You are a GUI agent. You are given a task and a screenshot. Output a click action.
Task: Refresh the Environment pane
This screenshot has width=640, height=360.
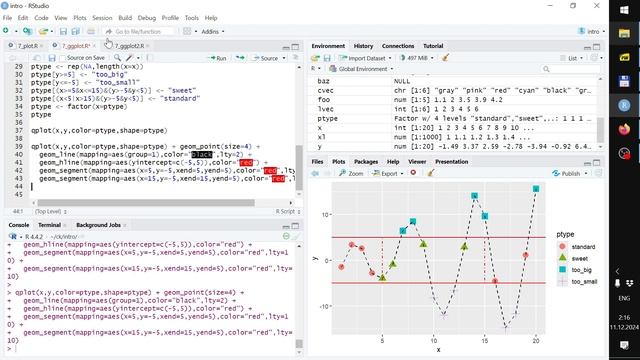pos(595,58)
